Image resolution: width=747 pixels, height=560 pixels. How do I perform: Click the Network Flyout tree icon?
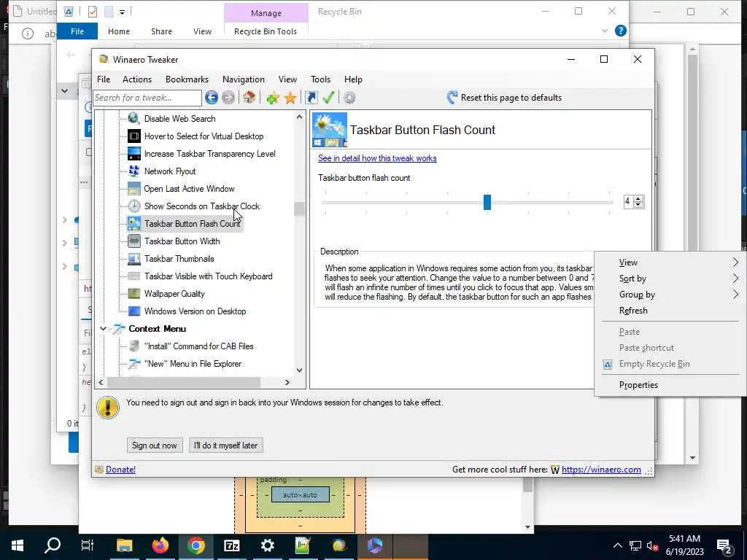pyautogui.click(x=134, y=171)
